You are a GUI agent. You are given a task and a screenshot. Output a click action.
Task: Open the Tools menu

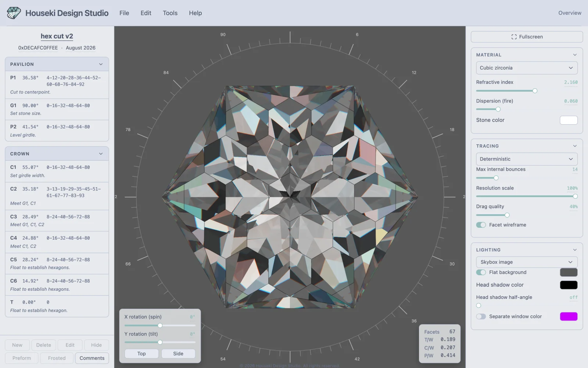point(170,13)
